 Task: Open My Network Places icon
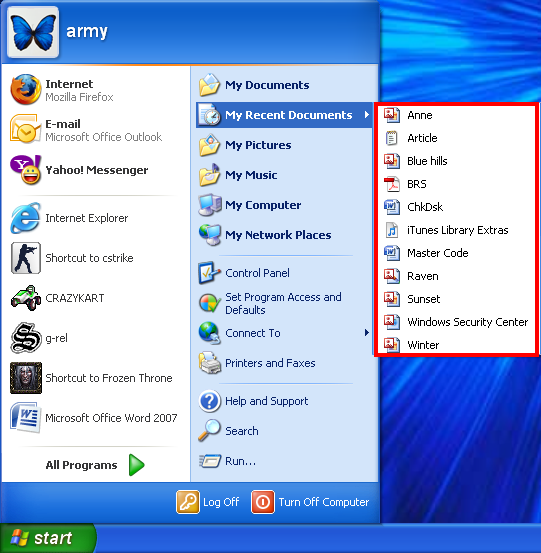pos(210,235)
